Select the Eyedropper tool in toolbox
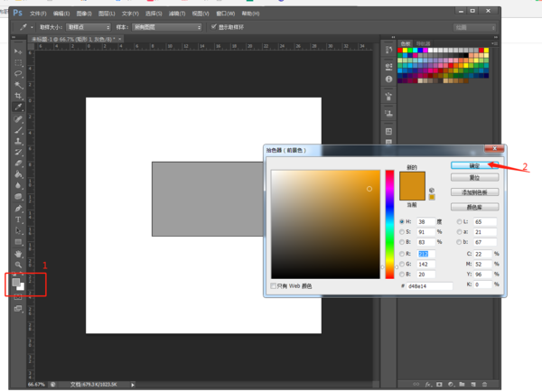Viewport: 542px width, 392px height. [18, 107]
